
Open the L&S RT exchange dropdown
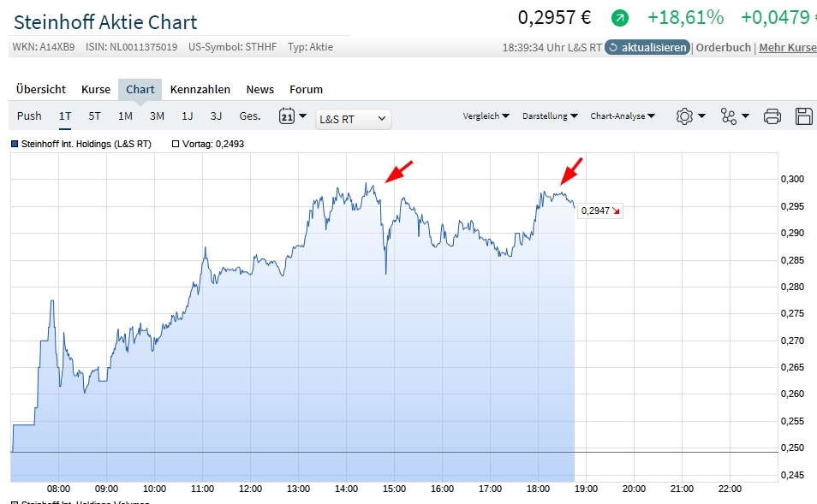coord(353,119)
